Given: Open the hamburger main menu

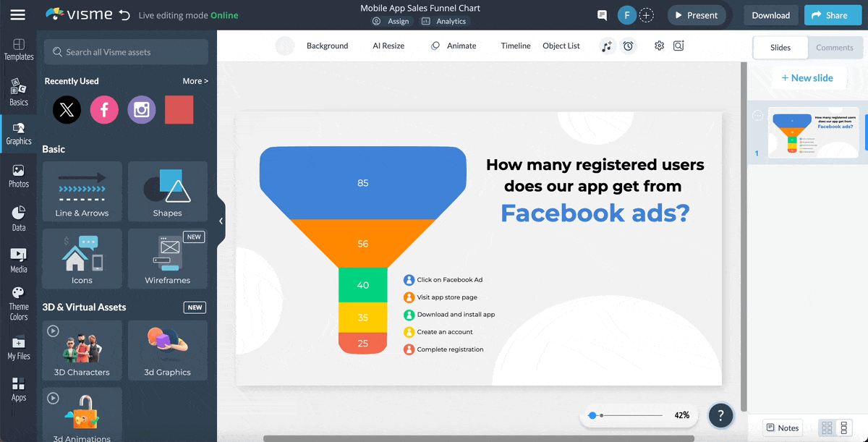Looking at the screenshot, I should [x=17, y=15].
